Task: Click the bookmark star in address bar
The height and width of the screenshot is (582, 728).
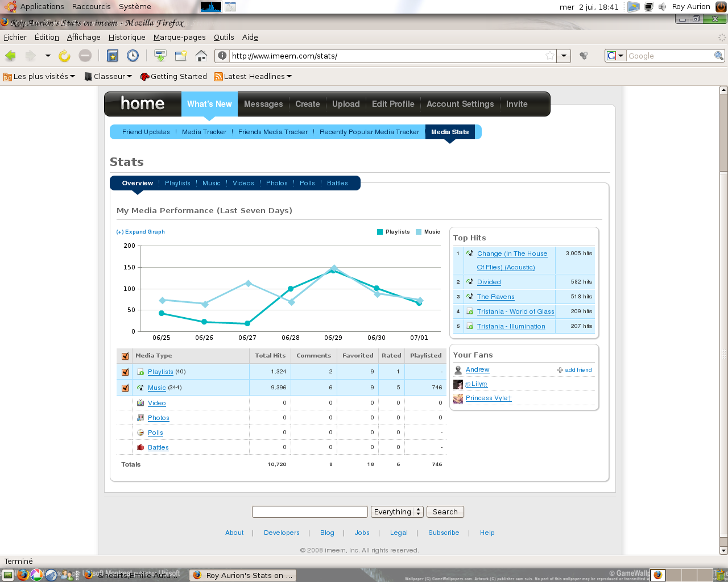Action: (x=549, y=56)
